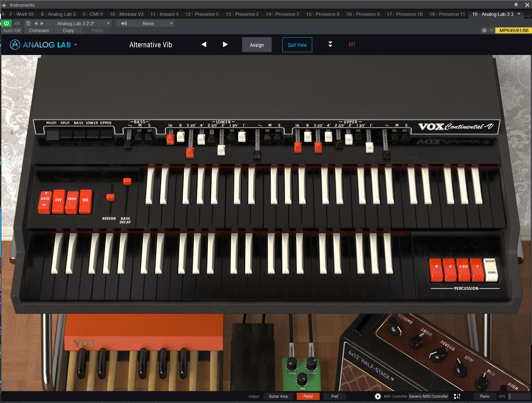Click the MPK49/61/88 controller label
Viewport: 532px width, 403px height.
click(x=513, y=30)
